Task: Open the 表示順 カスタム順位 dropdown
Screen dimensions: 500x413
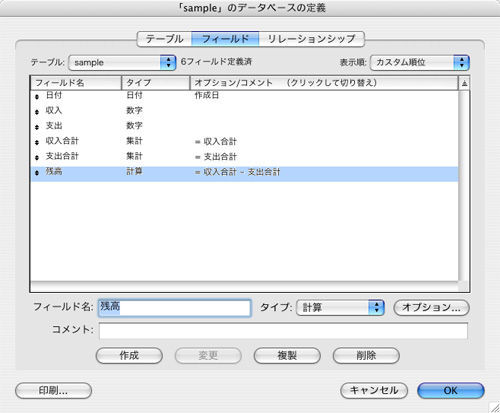Action: (420, 62)
